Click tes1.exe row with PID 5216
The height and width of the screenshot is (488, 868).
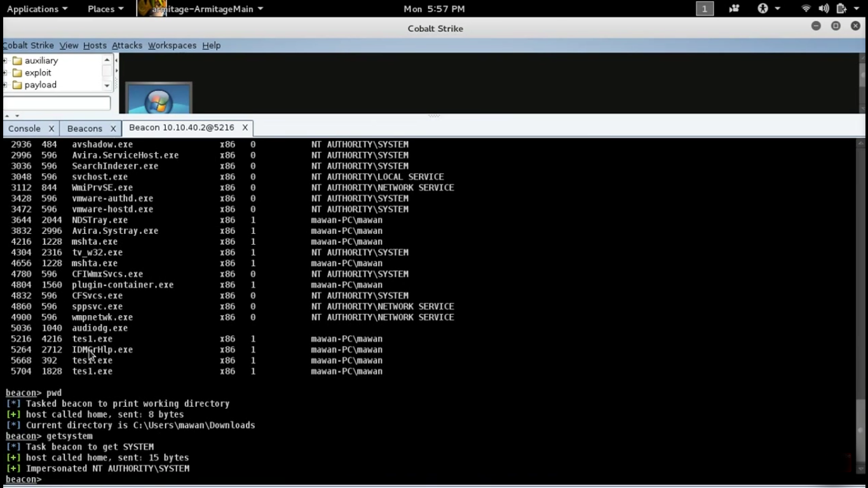click(x=197, y=339)
